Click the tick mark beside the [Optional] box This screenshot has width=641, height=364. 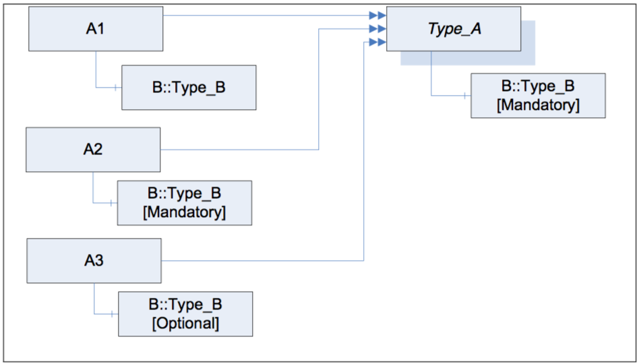coord(112,313)
